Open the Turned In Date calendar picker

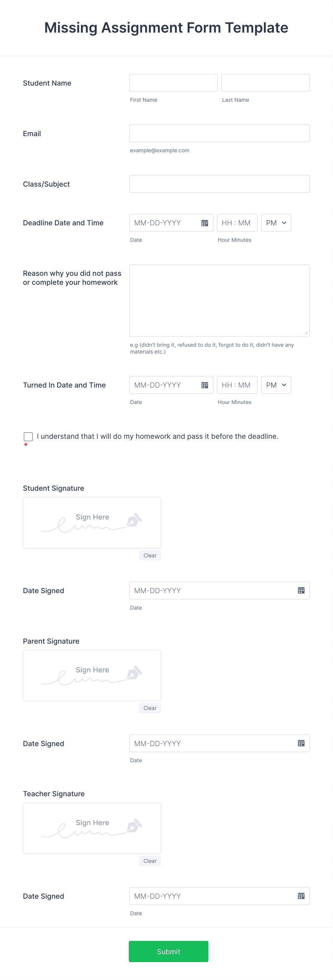(x=204, y=385)
